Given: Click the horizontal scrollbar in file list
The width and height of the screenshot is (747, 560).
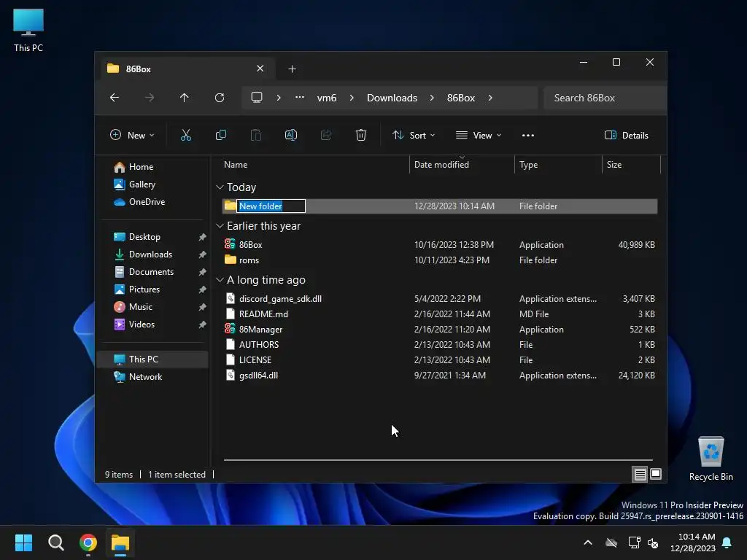Looking at the screenshot, I should coord(438,460).
